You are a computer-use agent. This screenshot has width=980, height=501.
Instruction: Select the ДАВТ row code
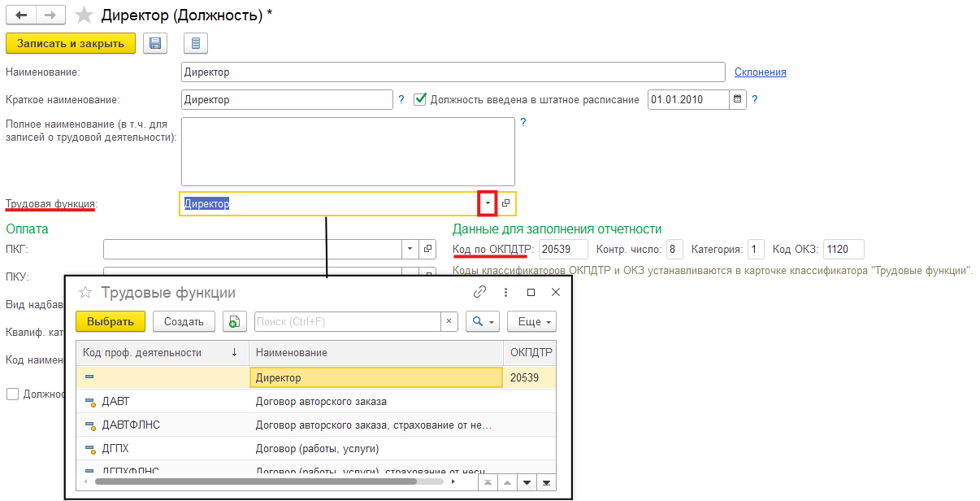(x=115, y=401)
